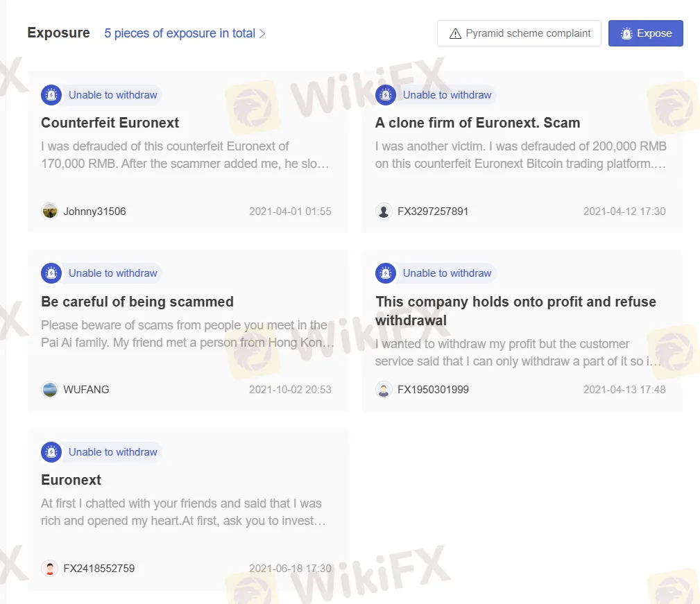Open WUFANG user avatar
Image resolution: width=700 pixels, height=604 pixels.
click(x=49, y=390)
